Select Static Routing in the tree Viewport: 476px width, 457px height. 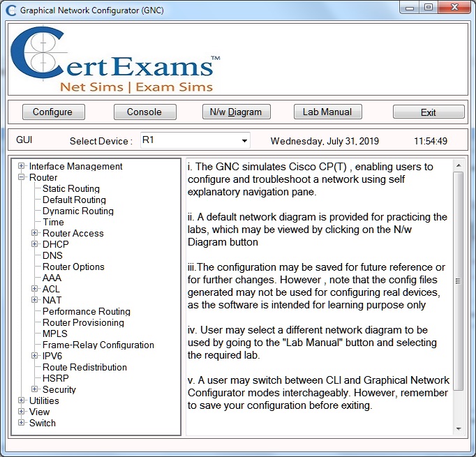click(x=71, y=188)
